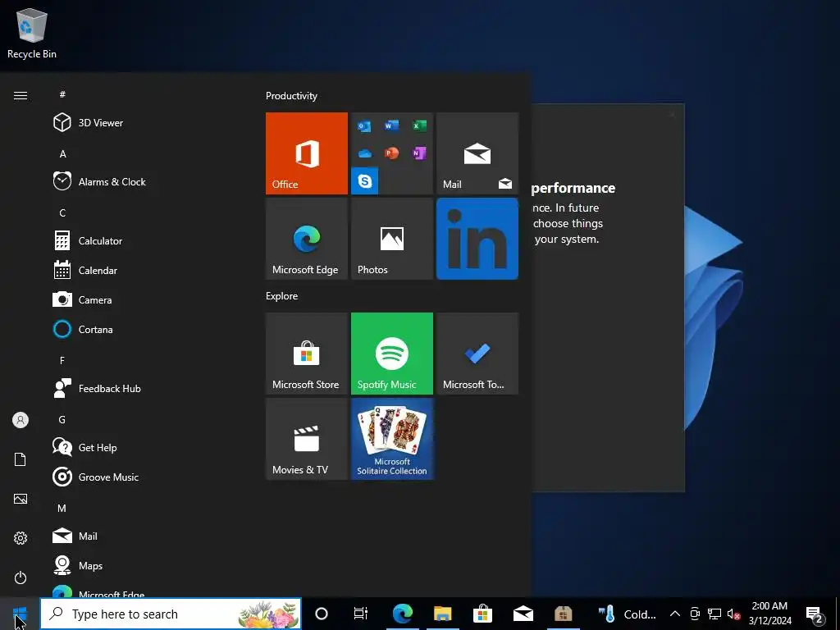This screenshot has width=840, height=630.
Task: Open the Calendar app
Action: click(144, 270)
